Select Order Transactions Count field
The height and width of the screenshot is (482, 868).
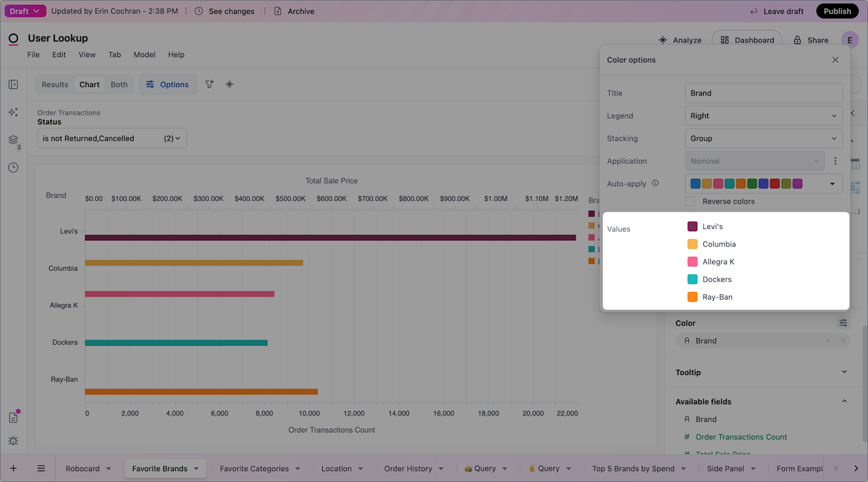741,437
